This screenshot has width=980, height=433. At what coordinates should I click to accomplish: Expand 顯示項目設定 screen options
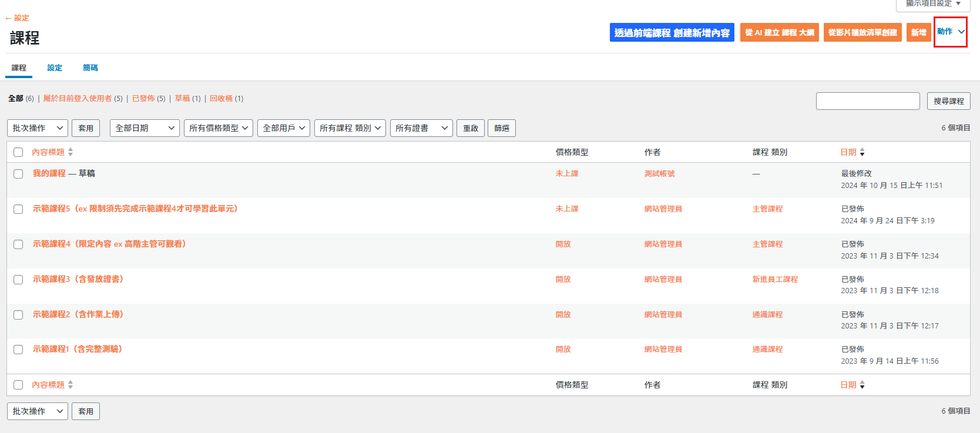click(932, 4)
